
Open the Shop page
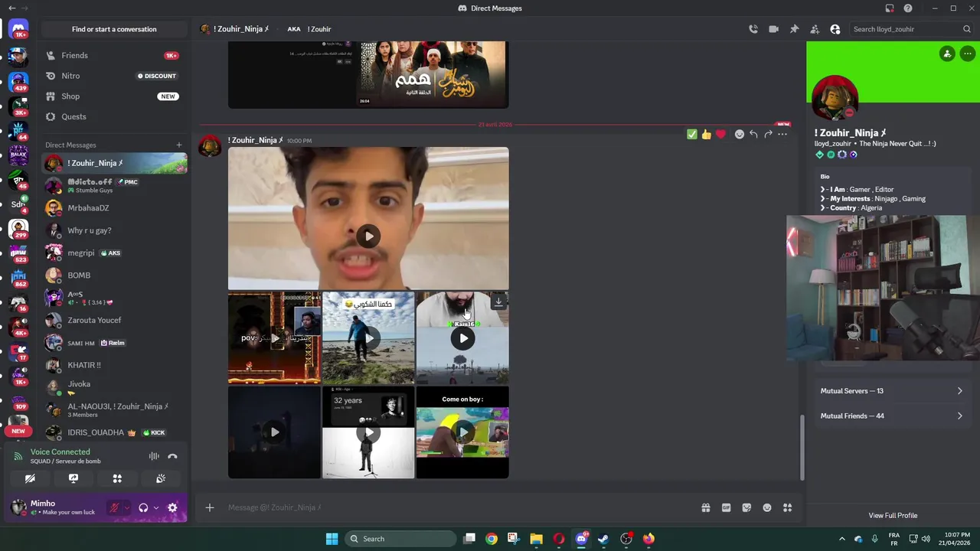[x=114, y=96]
